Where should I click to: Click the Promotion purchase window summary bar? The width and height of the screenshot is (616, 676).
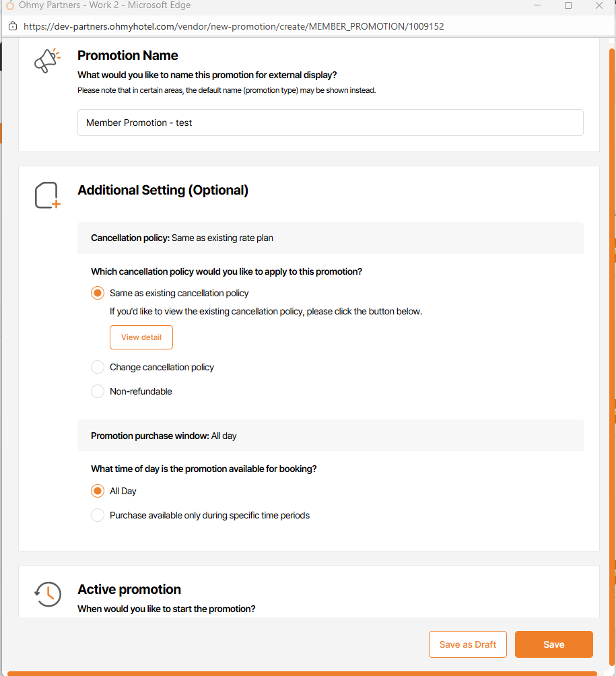click(x=330, y=436)
